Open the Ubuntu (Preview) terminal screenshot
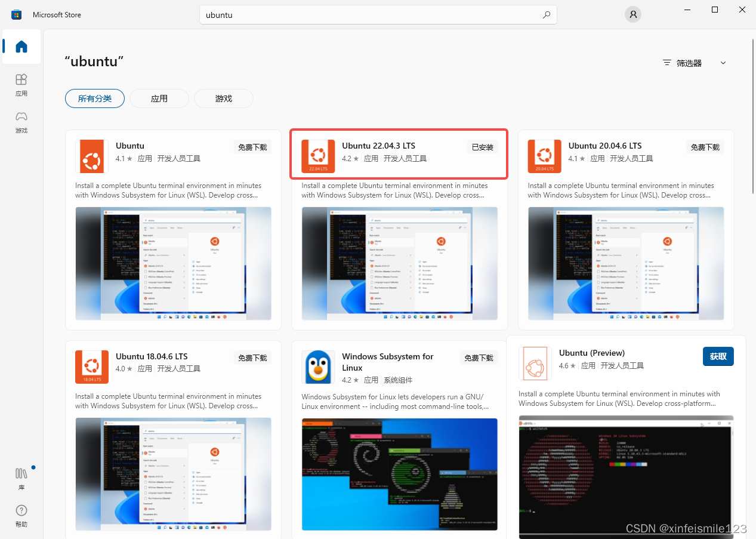756x539 pixels. click(626, 476)
